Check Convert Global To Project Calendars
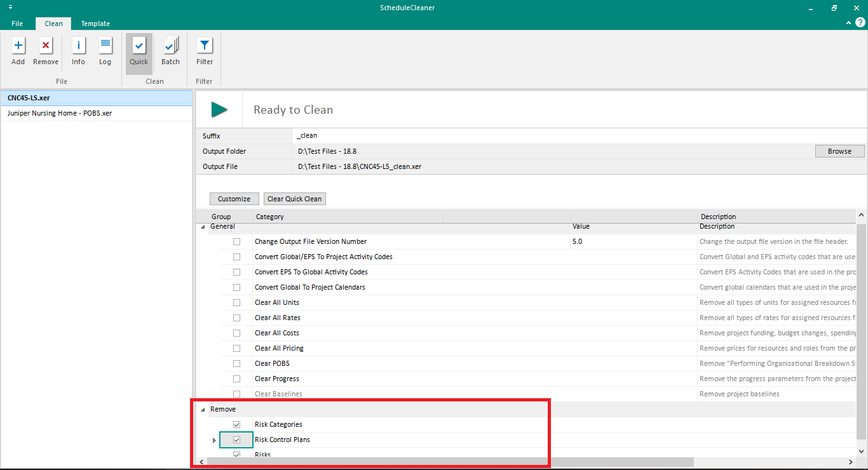 236,287
